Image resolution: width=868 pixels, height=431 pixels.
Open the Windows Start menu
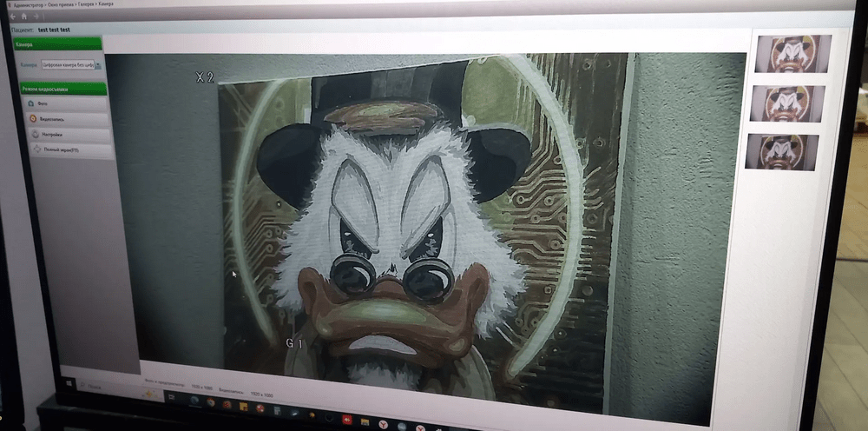[x=69, y=382]
